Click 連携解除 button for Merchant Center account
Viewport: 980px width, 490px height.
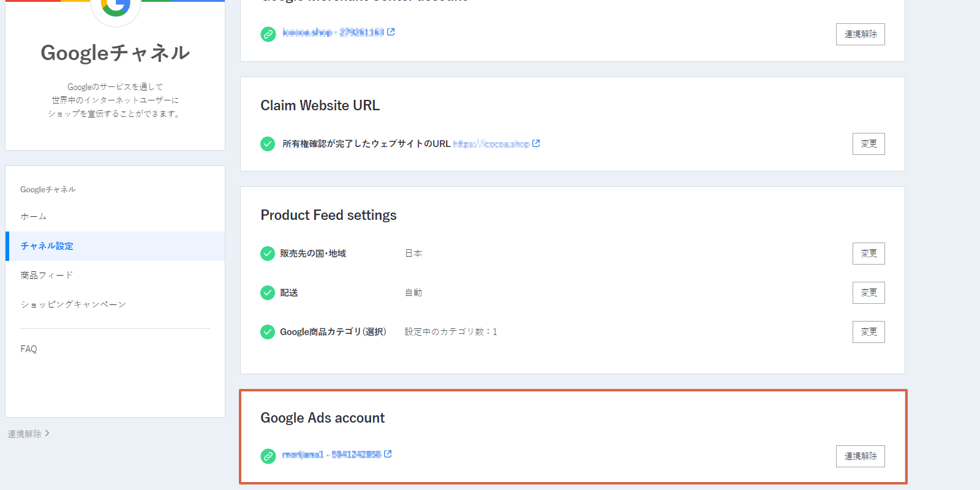[x=861, y=34]
